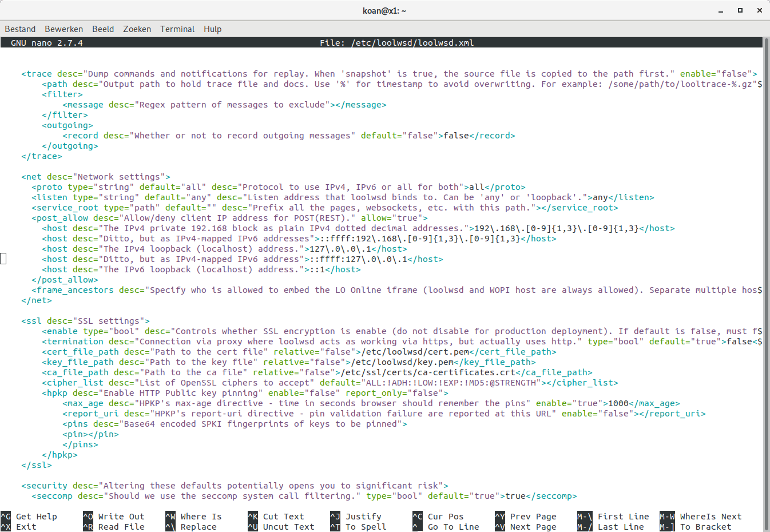Close the terminal window

tap(759, 10)
